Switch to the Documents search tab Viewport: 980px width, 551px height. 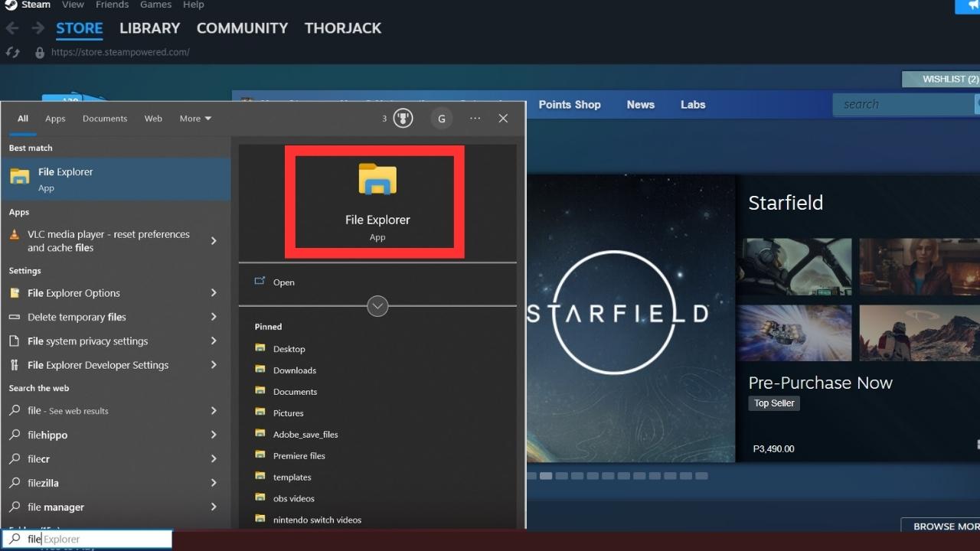(x=104, y=118)
